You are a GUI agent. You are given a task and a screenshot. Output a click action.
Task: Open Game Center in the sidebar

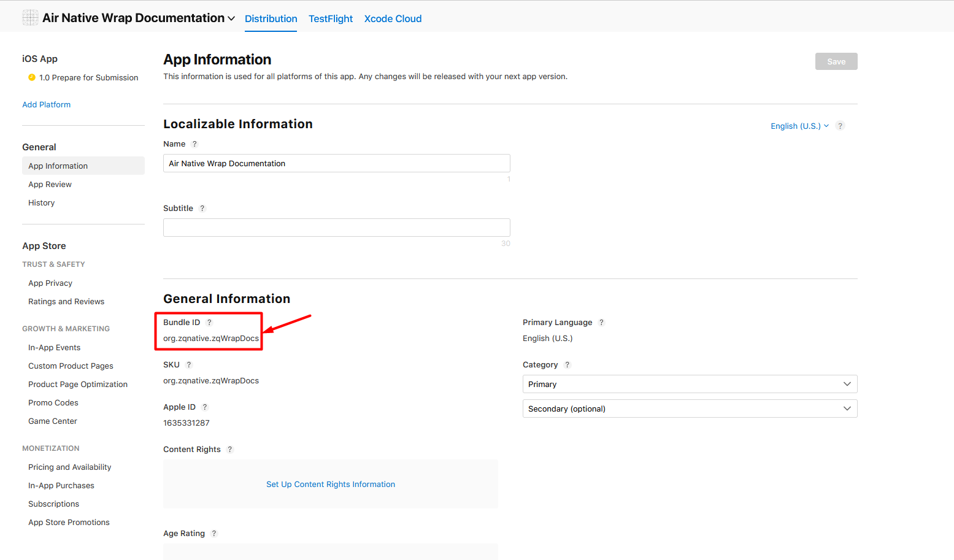coord(53,421)
